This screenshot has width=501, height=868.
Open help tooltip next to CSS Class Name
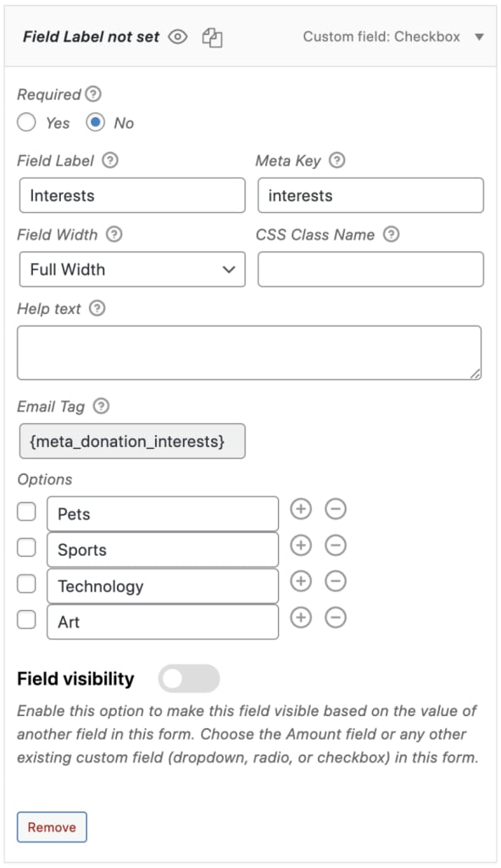point(391,234)
